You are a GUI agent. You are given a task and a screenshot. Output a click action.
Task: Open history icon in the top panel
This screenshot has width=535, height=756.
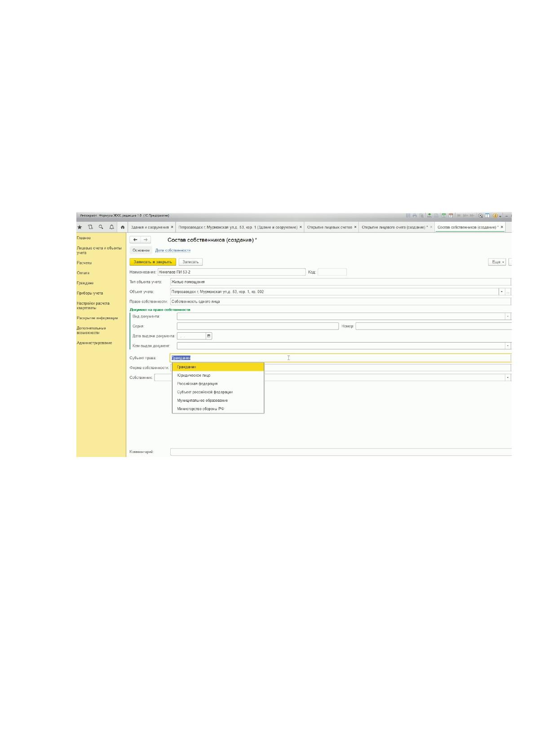90,227
